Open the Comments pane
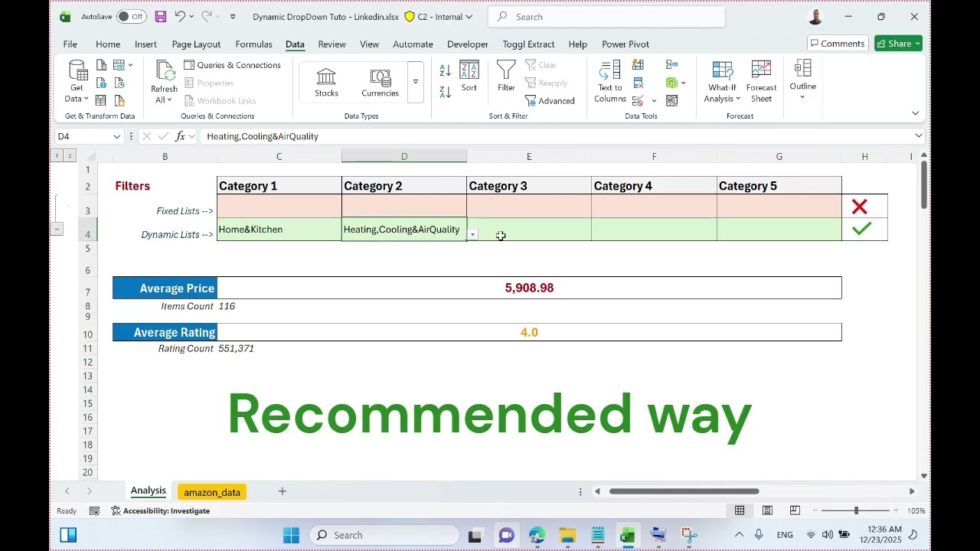Viewport: 980px width, 551px height. pyautogui.click(x=838, y=44)
